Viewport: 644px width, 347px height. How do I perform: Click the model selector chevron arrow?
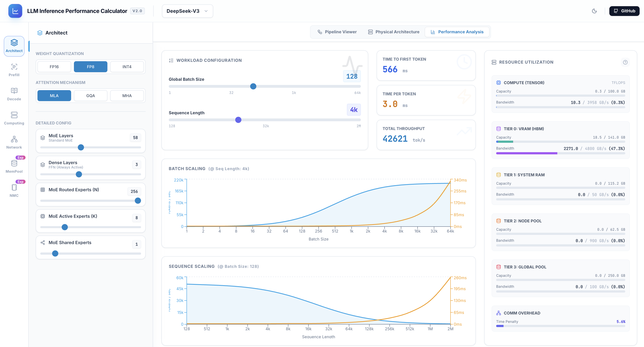pyautogui.click(x=206, y=11)
